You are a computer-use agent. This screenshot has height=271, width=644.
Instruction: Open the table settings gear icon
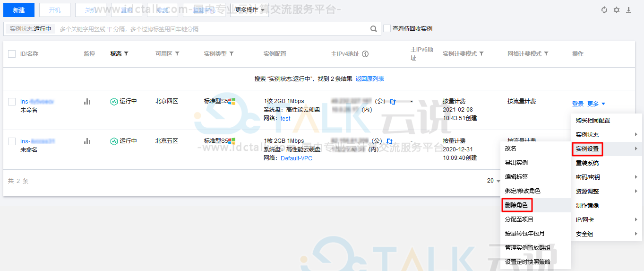point(616,10)
